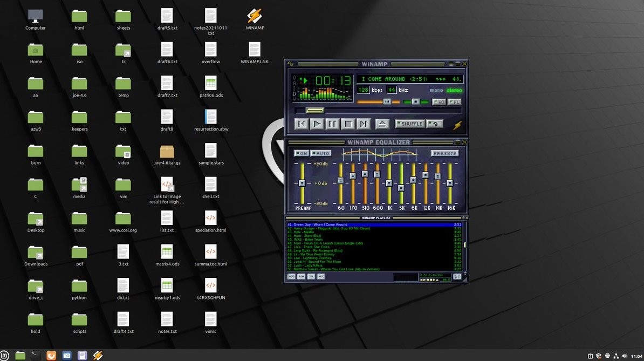
Task: Open the playlist ADD menu
Action: coord(291,276)
